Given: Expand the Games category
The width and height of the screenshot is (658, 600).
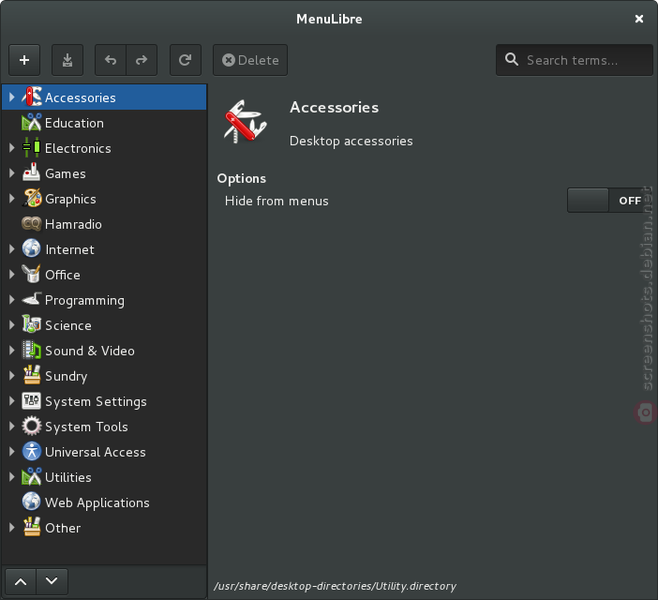Looking at the screenshot, I should tap(12, 173).
